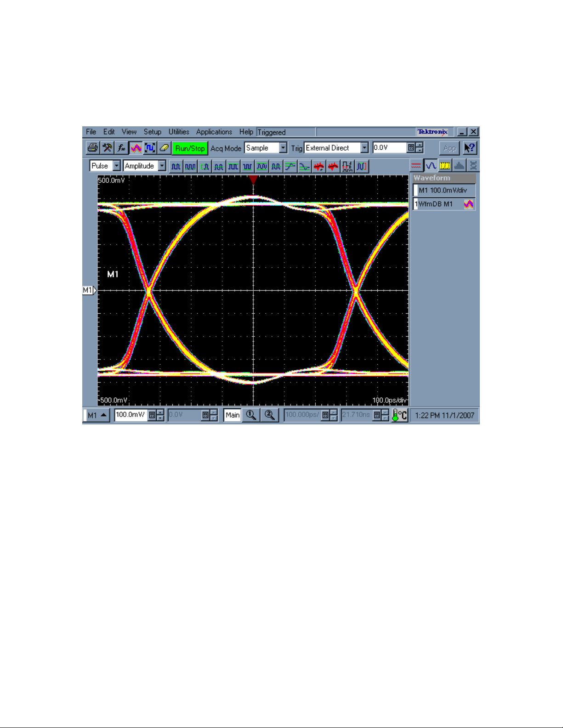
Task: Click the eraser clear data icon
Action: [164, 148]
